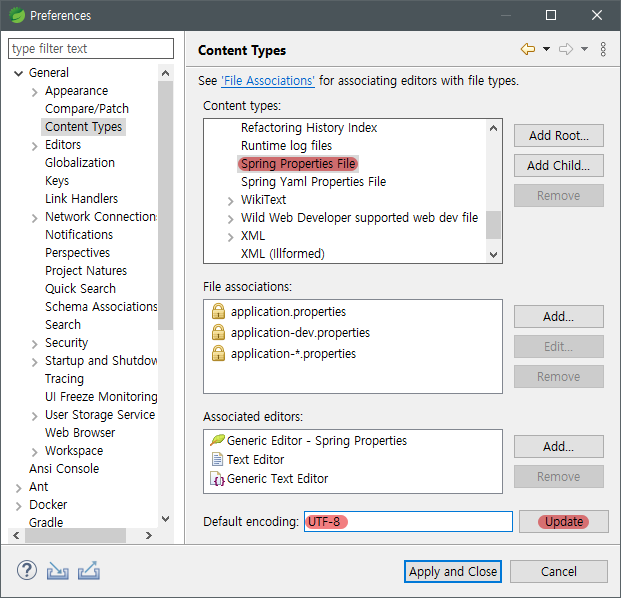621x598 pixels.
Task: Click right arrow of tree horizontal scrollbar
Action: click(x=149, y=535)
